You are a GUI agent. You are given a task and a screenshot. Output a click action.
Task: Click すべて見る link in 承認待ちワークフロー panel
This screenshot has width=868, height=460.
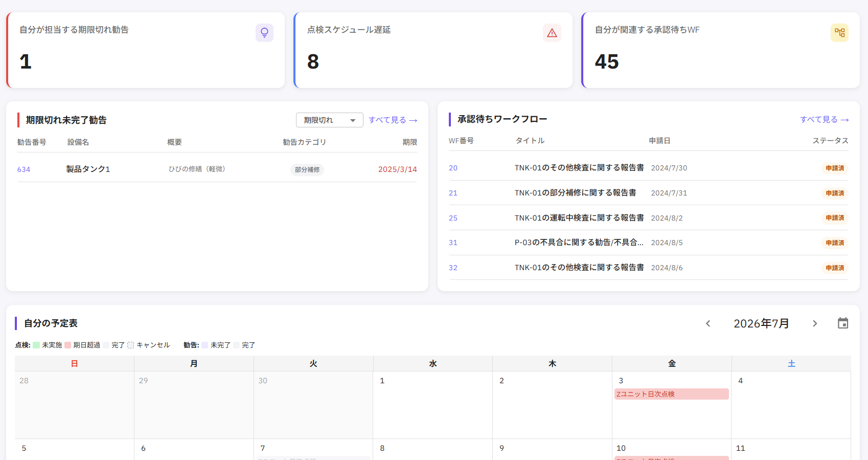point(824,119)
